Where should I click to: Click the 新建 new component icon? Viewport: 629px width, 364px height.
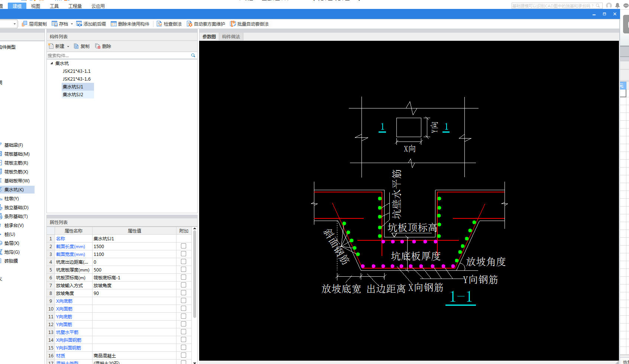[x=51, y=46]
